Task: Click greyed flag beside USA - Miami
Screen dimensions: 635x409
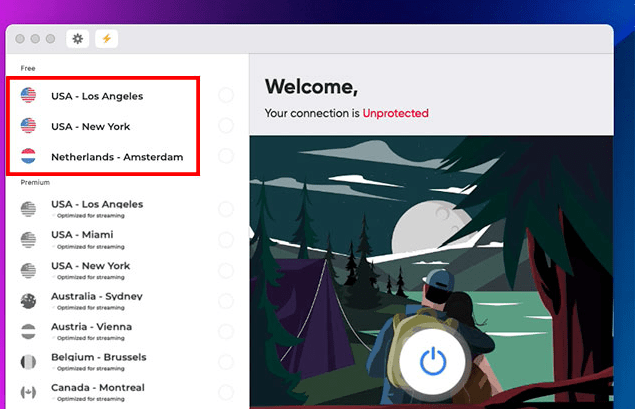Action: (28, 240)
